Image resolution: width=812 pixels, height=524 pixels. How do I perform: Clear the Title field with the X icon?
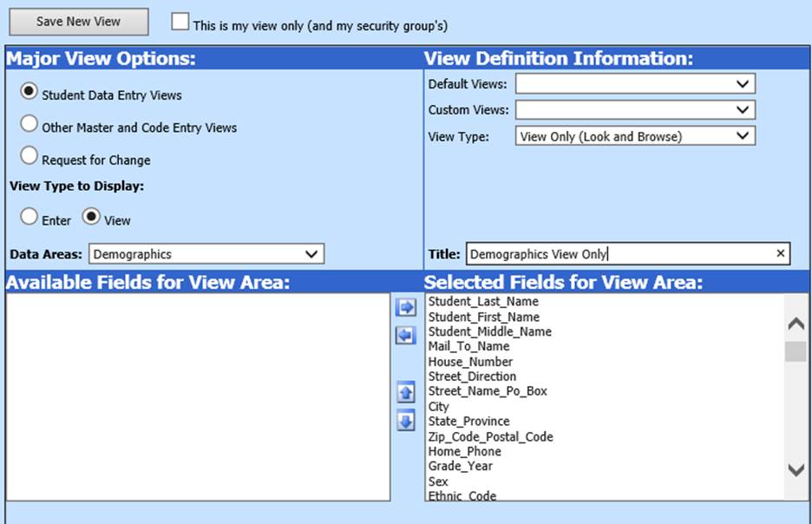(x=780, y=253)
